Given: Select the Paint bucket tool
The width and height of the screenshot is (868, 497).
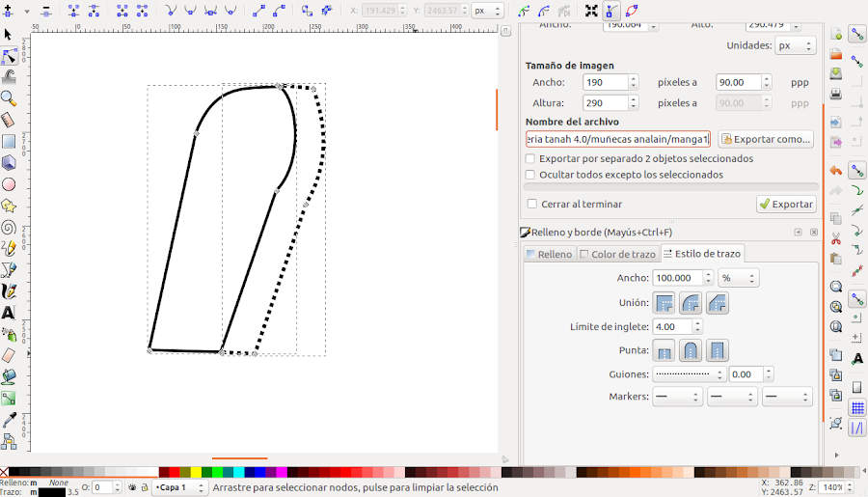Looking at the screenshot, I should [x=9, y=376].
